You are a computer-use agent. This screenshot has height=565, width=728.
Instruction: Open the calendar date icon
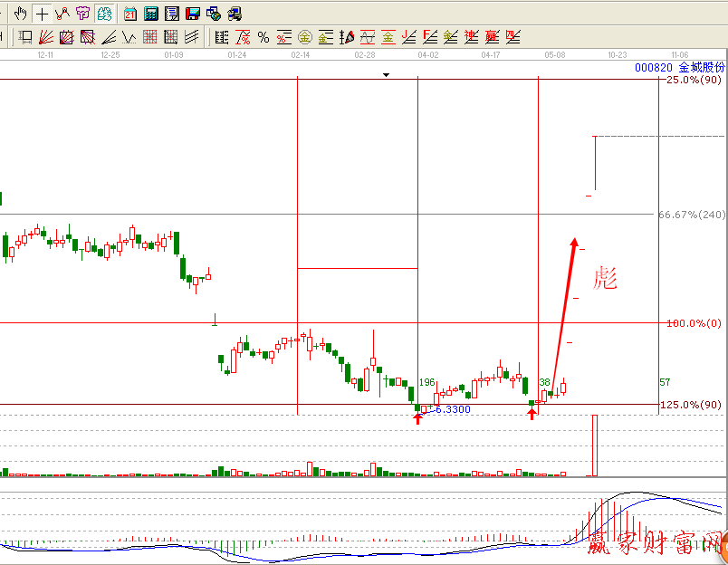coord(130,14)
